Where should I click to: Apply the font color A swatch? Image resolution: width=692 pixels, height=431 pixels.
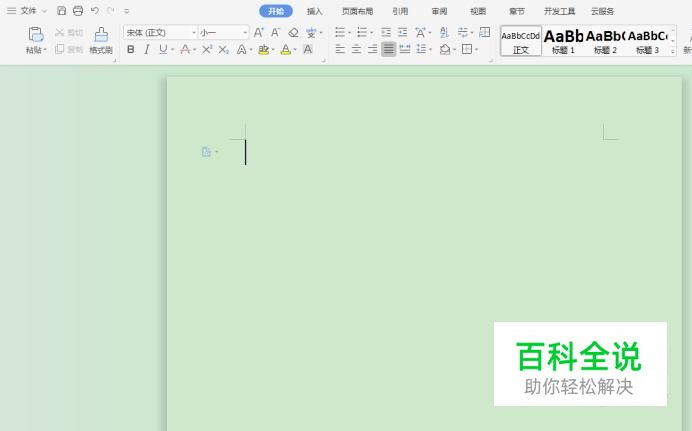tap(286, 50)
